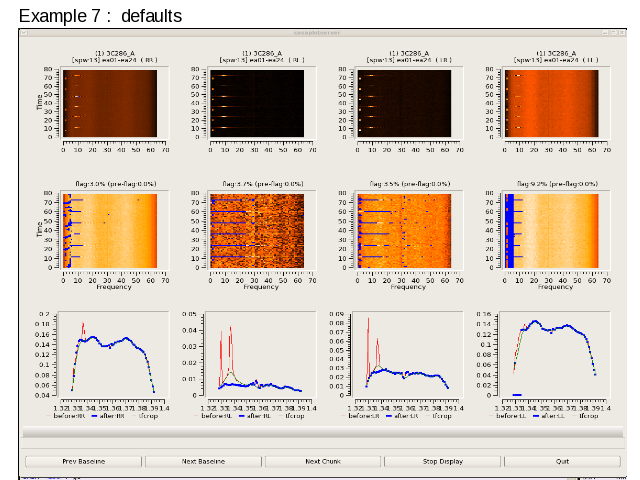This screenshot has height=480, width=640.
Task: Click the LL bandpass line plot
Action: [x=555, y=354]
